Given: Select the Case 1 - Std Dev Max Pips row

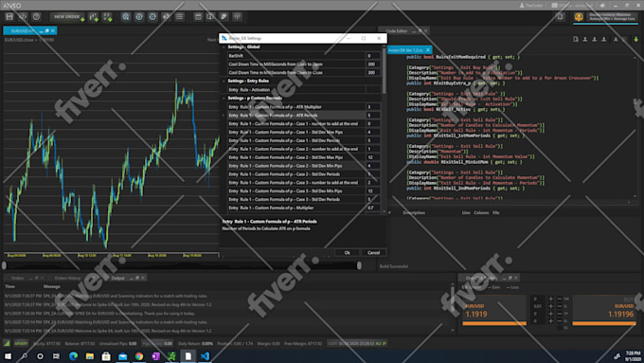Looking at the screenshot, I should (x=304, y=132).
